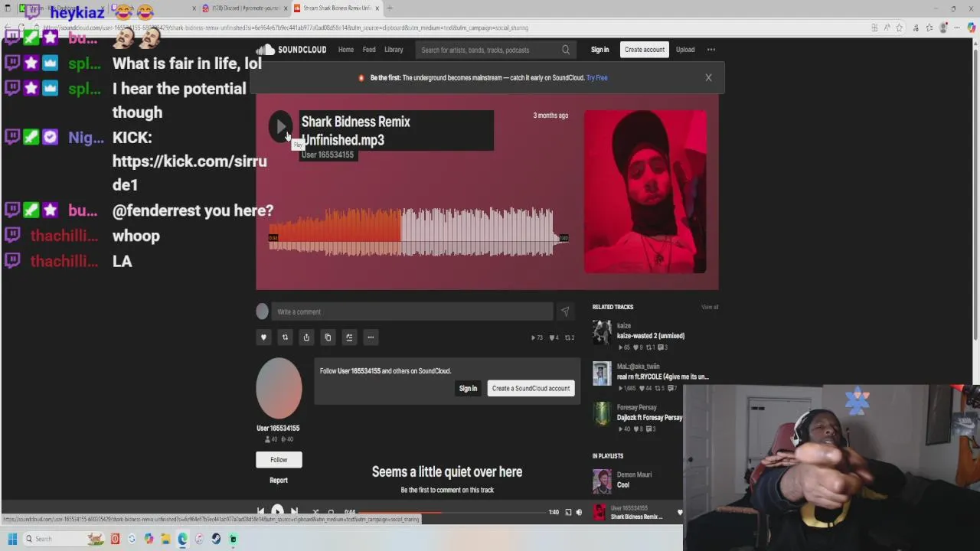The image size is (980, 551).
Task: Skip to next track in player bar
Action: 294,512
